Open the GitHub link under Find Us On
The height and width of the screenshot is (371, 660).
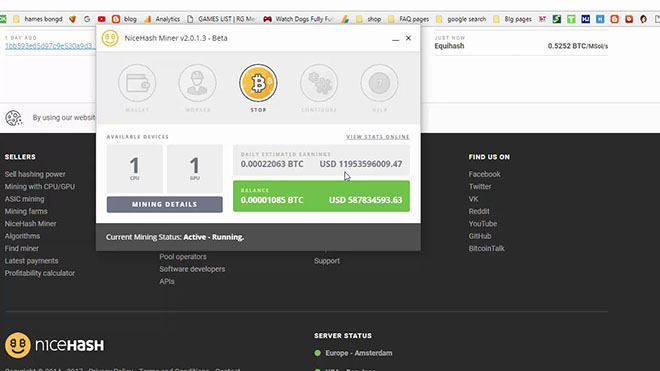click(480, 236)
